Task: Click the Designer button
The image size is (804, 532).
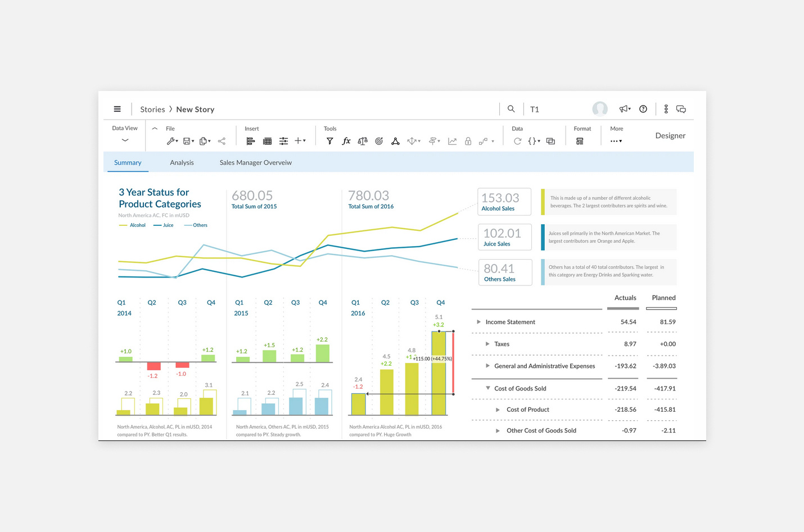Action: click(670, 135)
